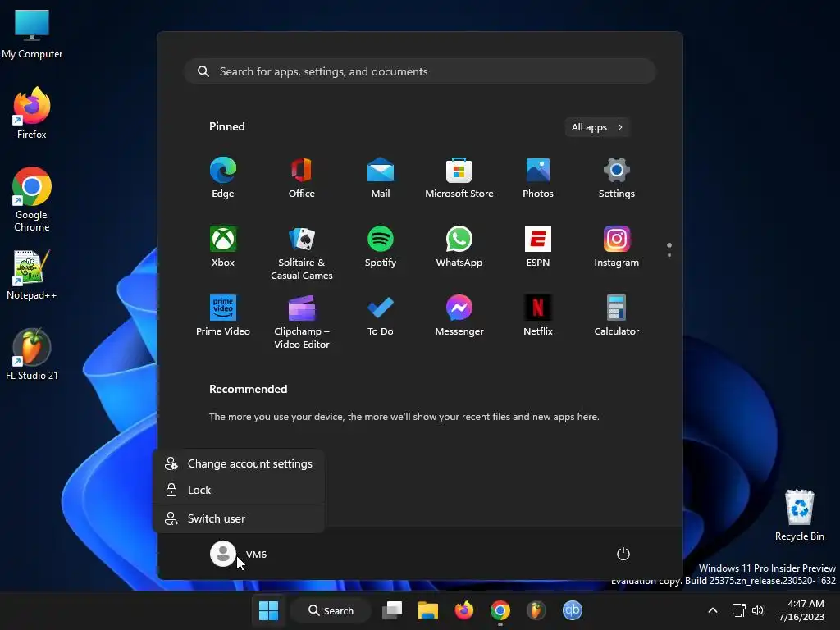Click the VM6 user account avatar
The width and height of the screenshot is (840, 630).
(223, 554)
